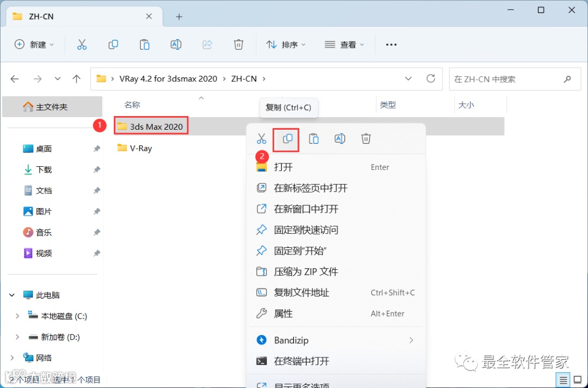Select the ZH-CN tab
The width and height of the screenshot is (588, 388).
coord(84,16)
